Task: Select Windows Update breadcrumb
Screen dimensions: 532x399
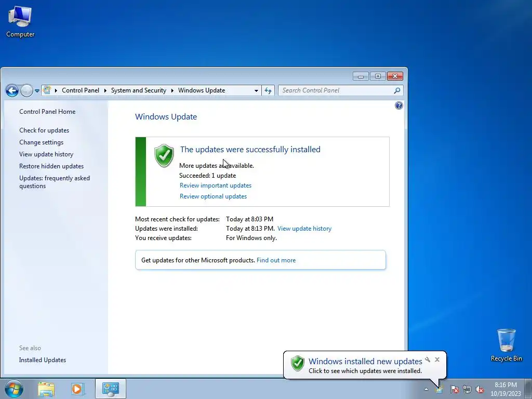Action: click(x=202, y=90)
